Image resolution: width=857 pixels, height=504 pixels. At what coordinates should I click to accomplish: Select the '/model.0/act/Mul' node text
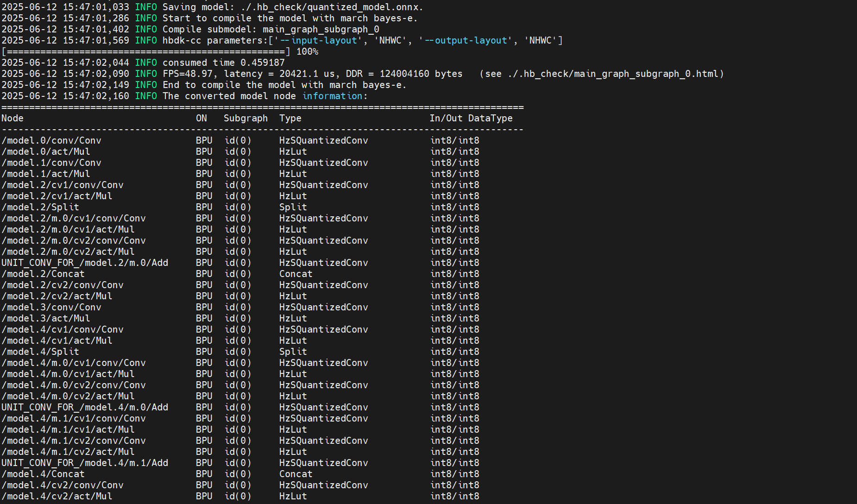[46, 151]
